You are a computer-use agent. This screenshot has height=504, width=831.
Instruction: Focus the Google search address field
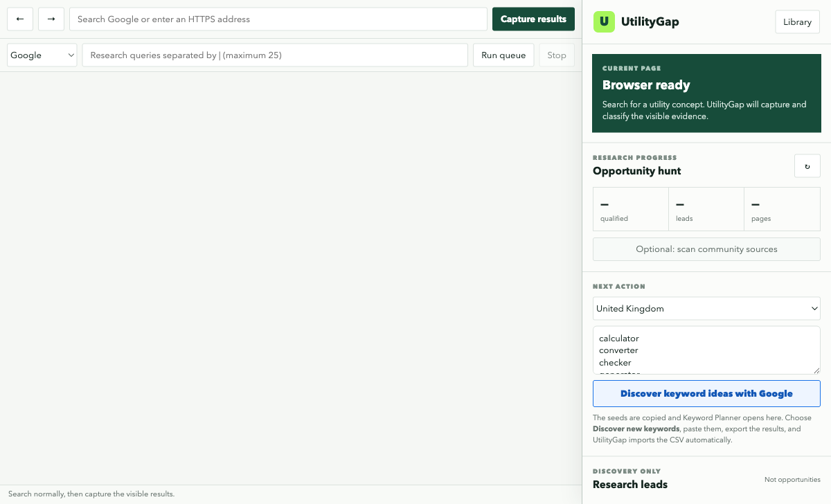(278, 19)
